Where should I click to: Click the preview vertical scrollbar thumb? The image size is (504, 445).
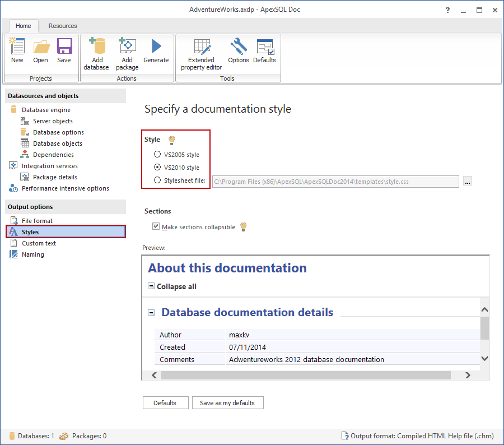[x=485, y=328]
